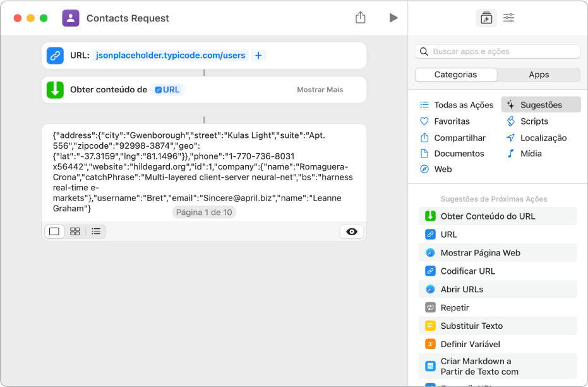
Task: Switch to the Apps tab
Action: pyautogui.click(x=539, y=75)
